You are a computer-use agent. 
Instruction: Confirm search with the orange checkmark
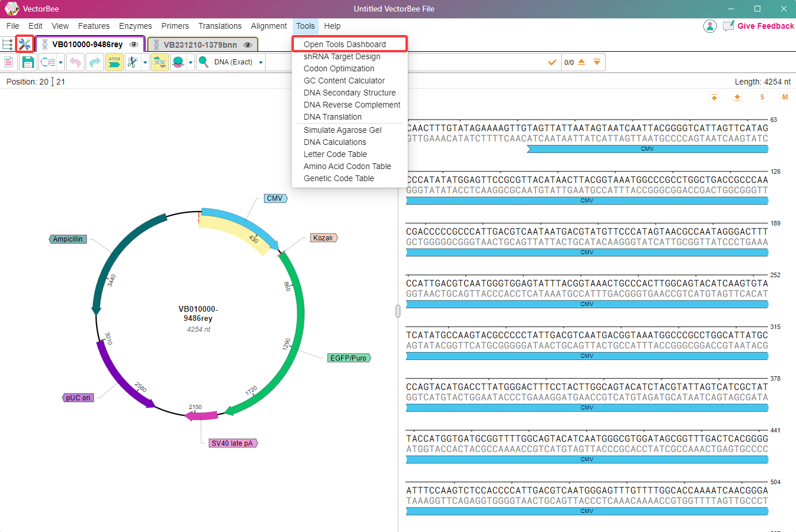552,62
